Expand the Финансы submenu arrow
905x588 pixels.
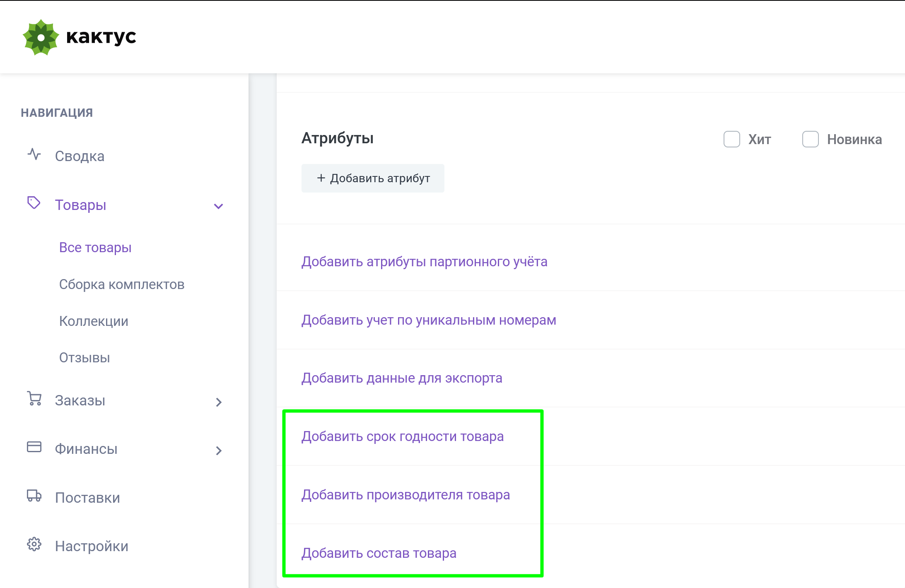tap(219, 451)
